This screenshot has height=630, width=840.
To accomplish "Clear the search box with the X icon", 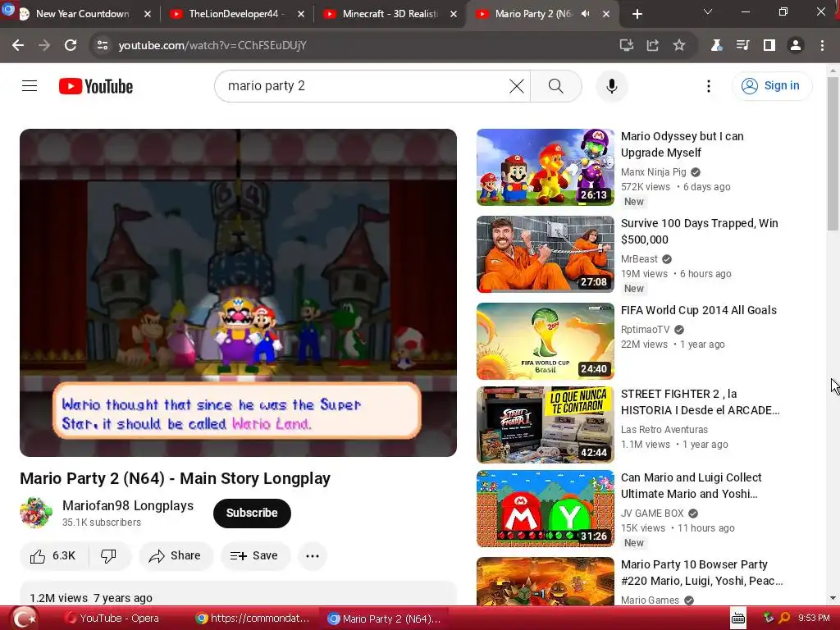I will 517,85.
